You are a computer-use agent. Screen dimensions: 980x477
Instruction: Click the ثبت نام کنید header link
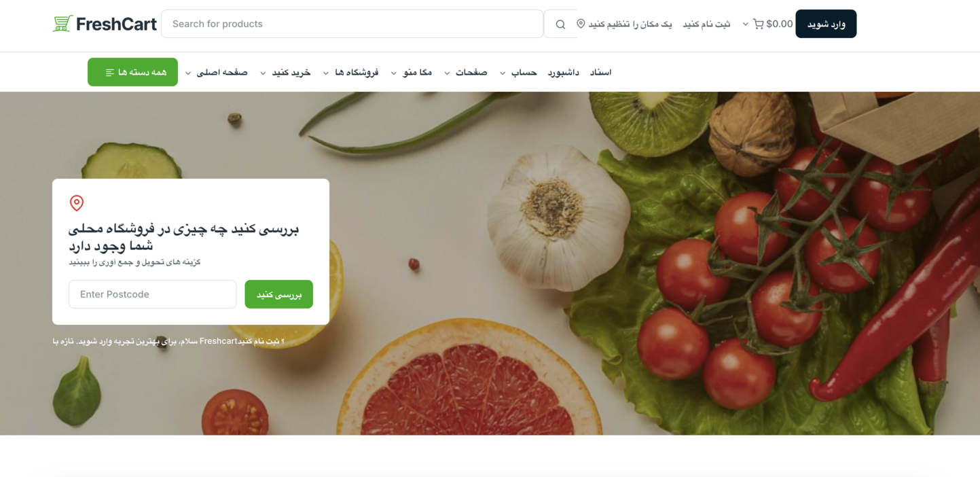(706, 24)
